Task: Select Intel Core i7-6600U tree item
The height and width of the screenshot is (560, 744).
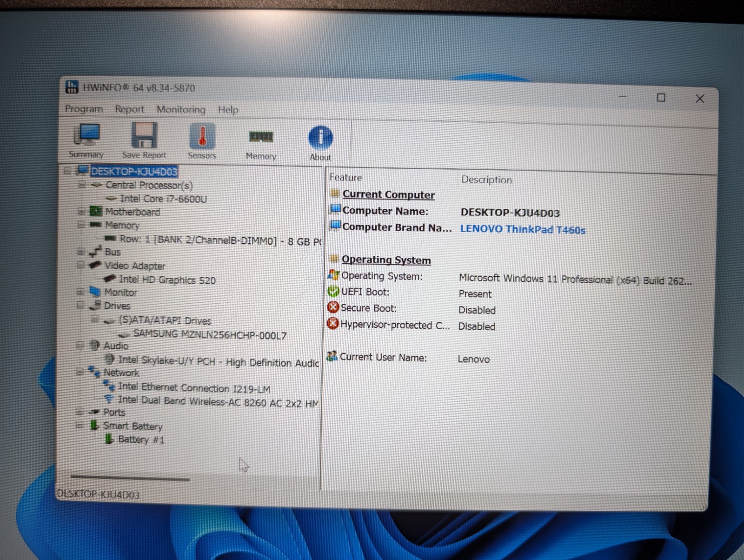Action: click(x=163, y=199)
